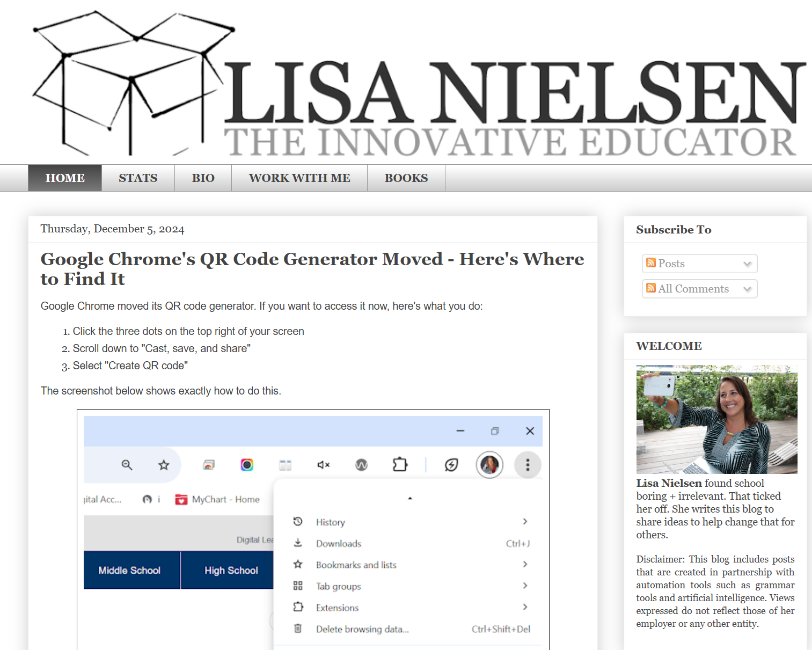The width and height of the screenshot is (812, 650).
Task: Expand the Bookmarks and lists submenu
Action: (x=356, y=565)
